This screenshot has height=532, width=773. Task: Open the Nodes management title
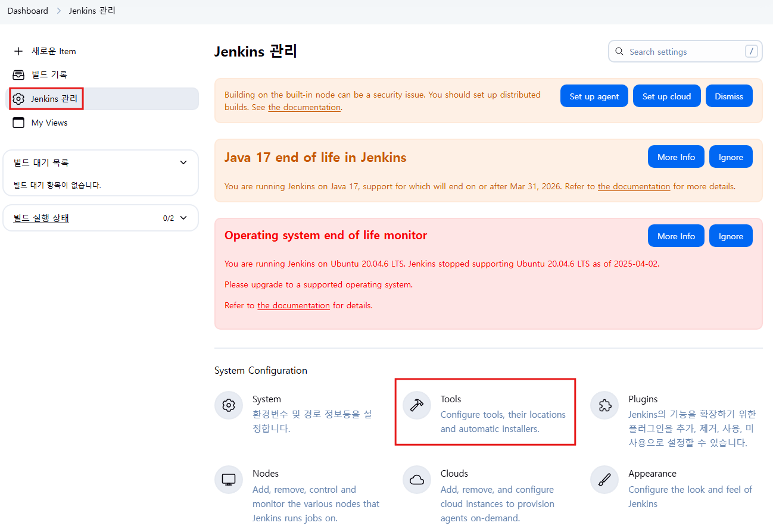(x=266, y=473)
